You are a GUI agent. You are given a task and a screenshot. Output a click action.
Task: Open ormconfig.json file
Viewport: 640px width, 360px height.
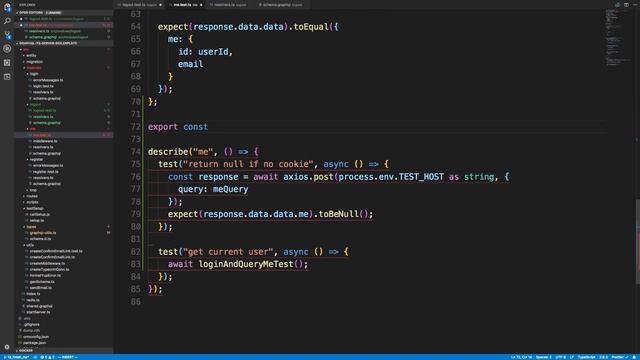click(x=36, y=337)
